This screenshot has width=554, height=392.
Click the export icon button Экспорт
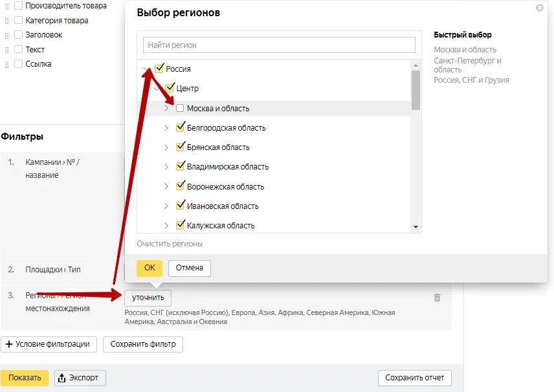coord(80,378)
